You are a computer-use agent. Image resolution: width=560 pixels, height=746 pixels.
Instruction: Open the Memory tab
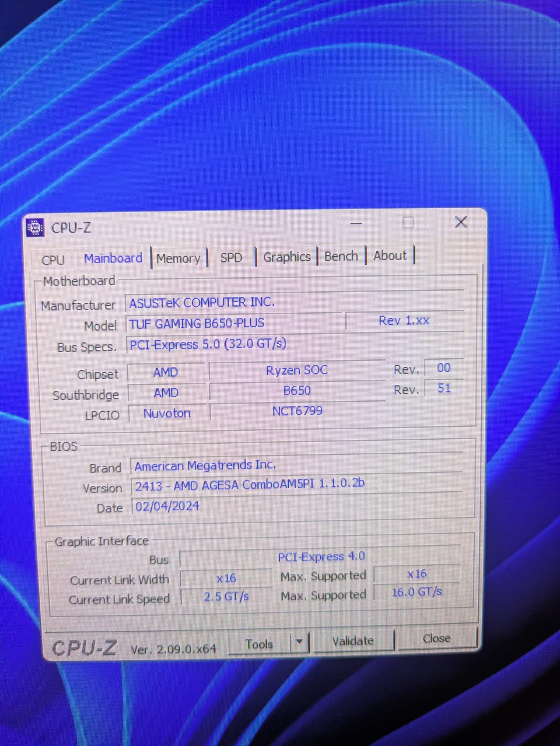pyautogui.click(x=178, y=258)
